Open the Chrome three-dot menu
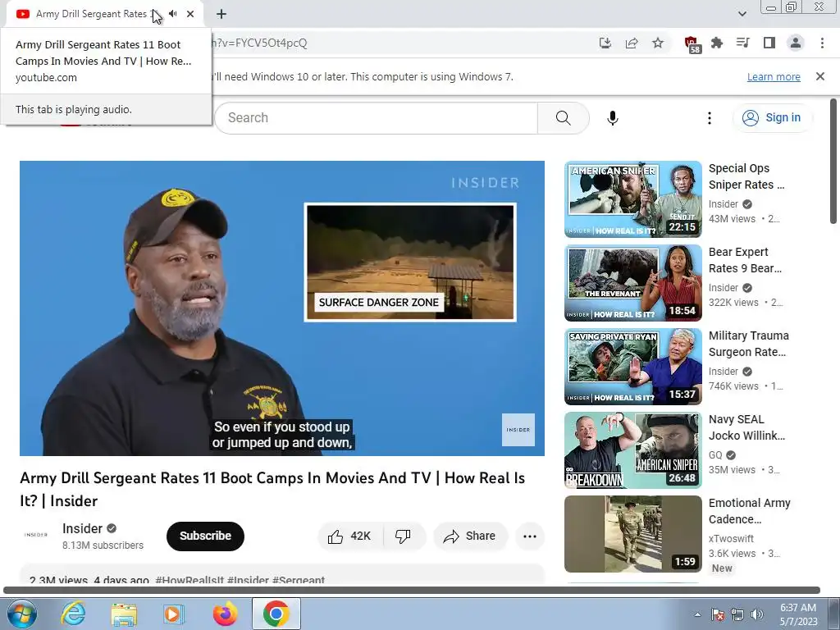This screenshot has height=630, width=840. tap(822, 43)
